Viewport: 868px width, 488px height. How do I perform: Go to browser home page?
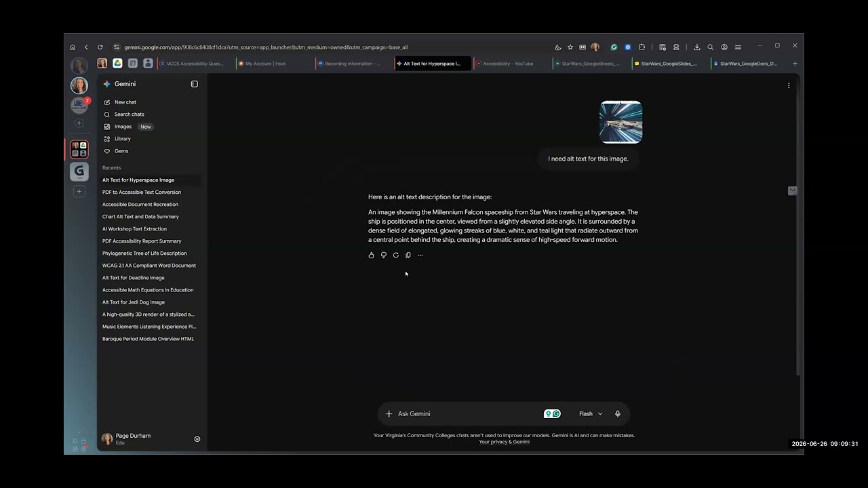(73, 47)
